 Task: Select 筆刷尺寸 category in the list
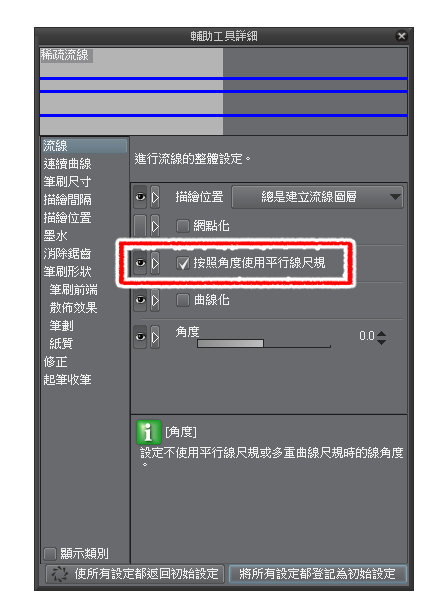coord(67,182)
